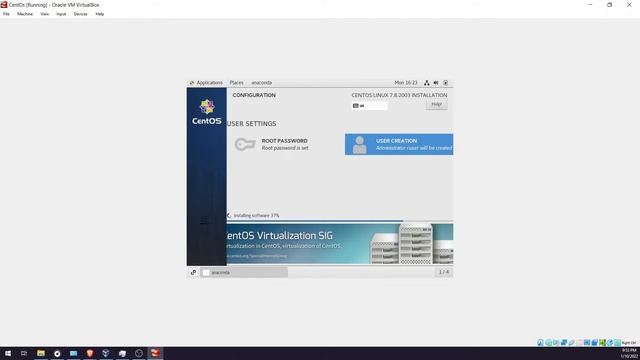Launch Brave browser from the taskbar
This screenshot has width=640, height=360.
90,353
